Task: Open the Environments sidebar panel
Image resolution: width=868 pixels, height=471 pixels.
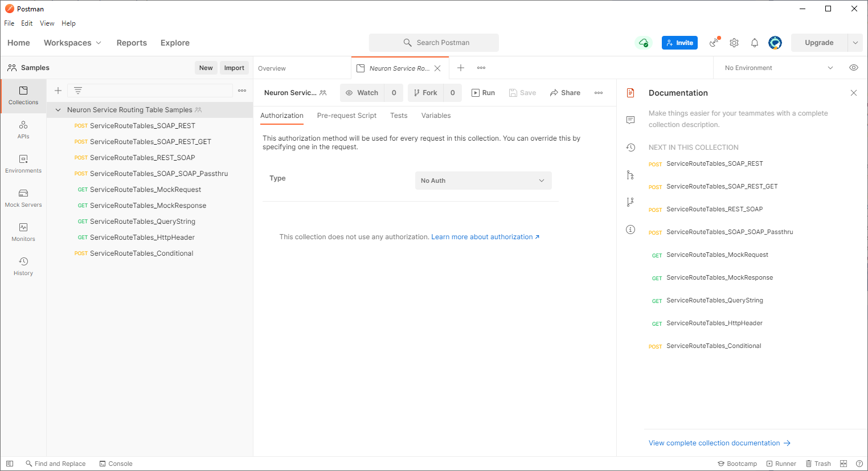Action: [x=23, y=164]
